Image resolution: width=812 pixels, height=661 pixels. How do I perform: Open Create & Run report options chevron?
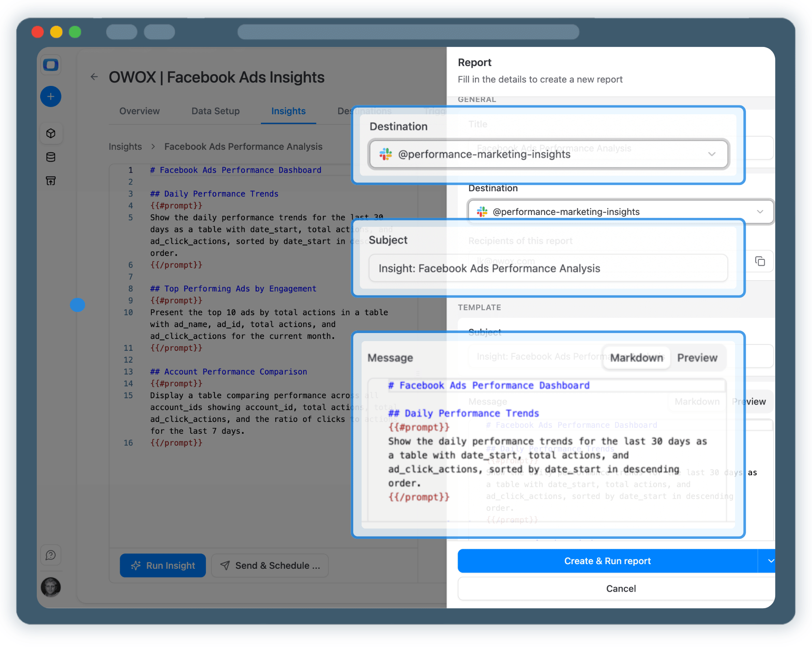coord(771,561)
